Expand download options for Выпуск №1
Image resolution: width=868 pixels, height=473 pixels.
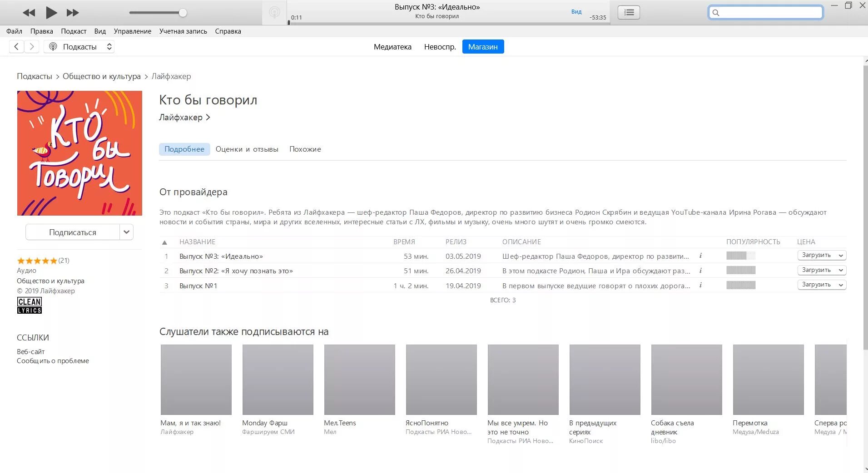coord(841,285)
